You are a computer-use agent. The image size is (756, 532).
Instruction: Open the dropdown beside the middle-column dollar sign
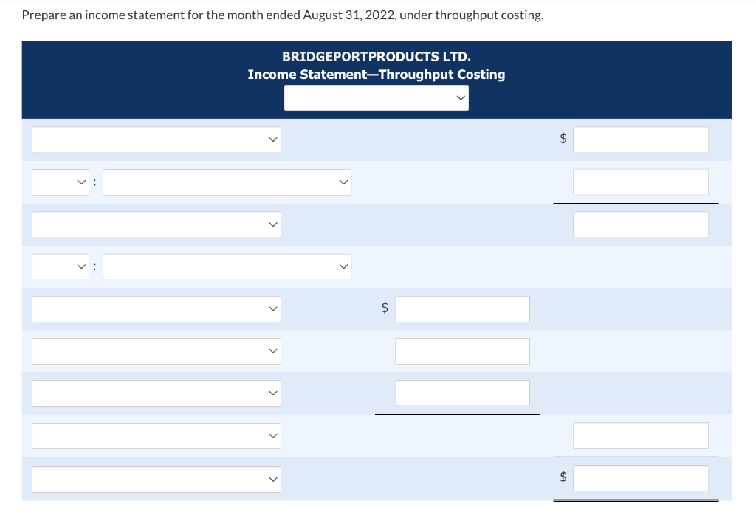click(x=156, y=309)
